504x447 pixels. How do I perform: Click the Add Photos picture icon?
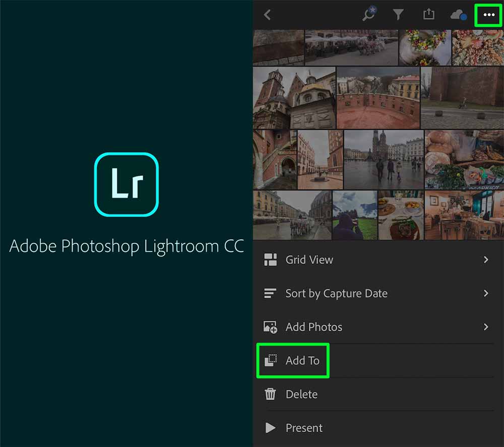pos(270,327)
